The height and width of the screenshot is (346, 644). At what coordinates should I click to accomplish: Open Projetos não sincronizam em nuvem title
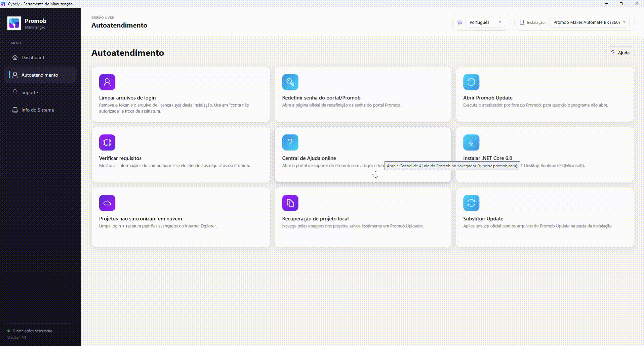[x=140, y=219]
